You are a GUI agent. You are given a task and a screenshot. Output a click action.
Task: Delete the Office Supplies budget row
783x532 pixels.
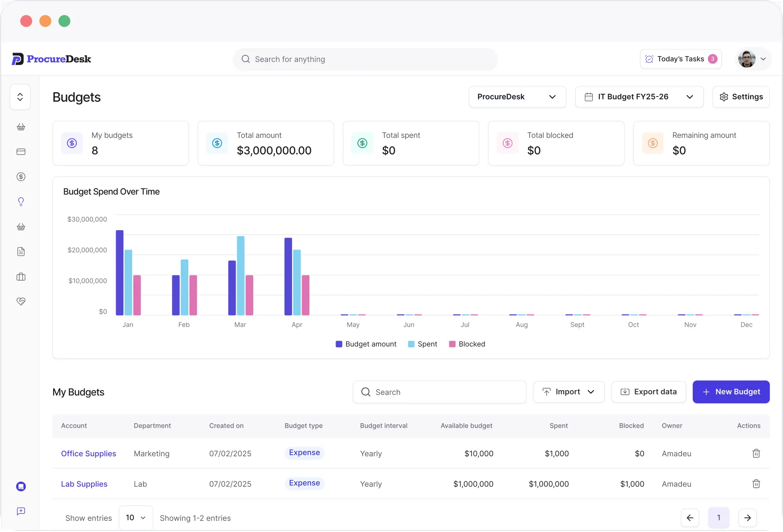[756, 453]
